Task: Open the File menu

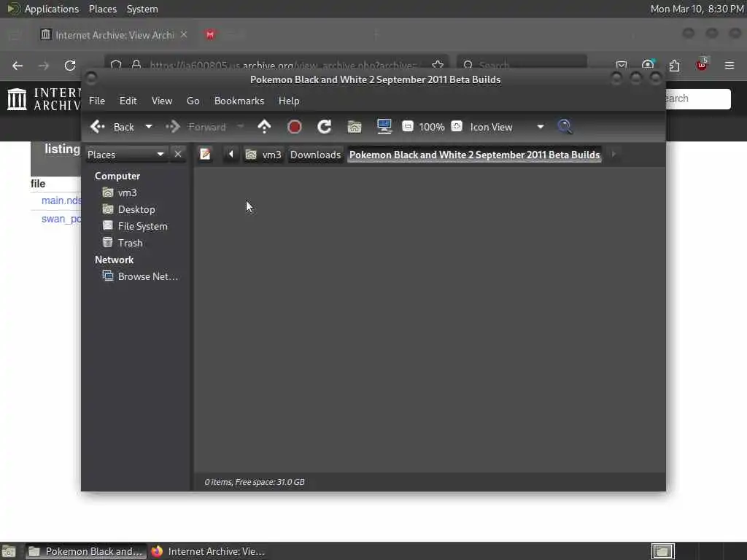Action: click(x=97, y=101)
